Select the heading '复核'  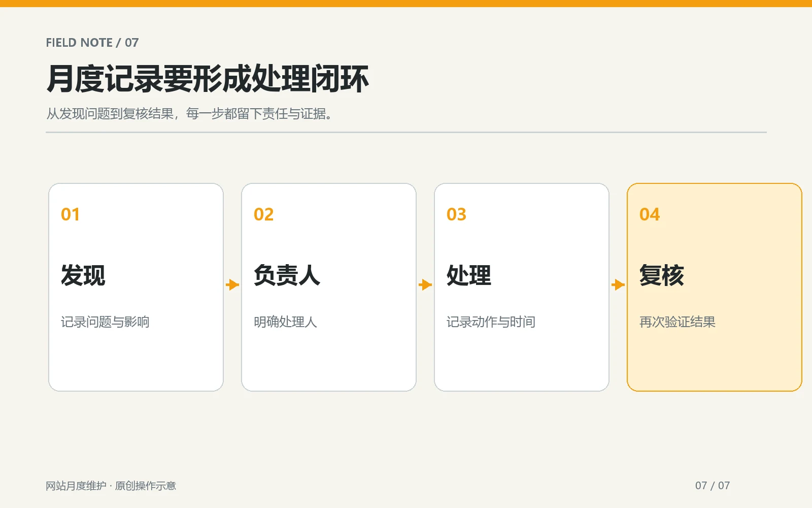click(662, 275)
